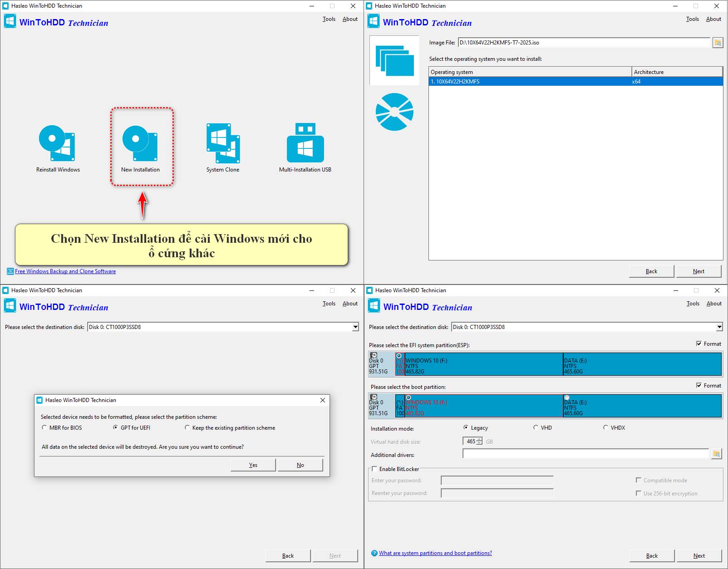
Task: Open Reinstall Windows option icon
Action: 57,143
